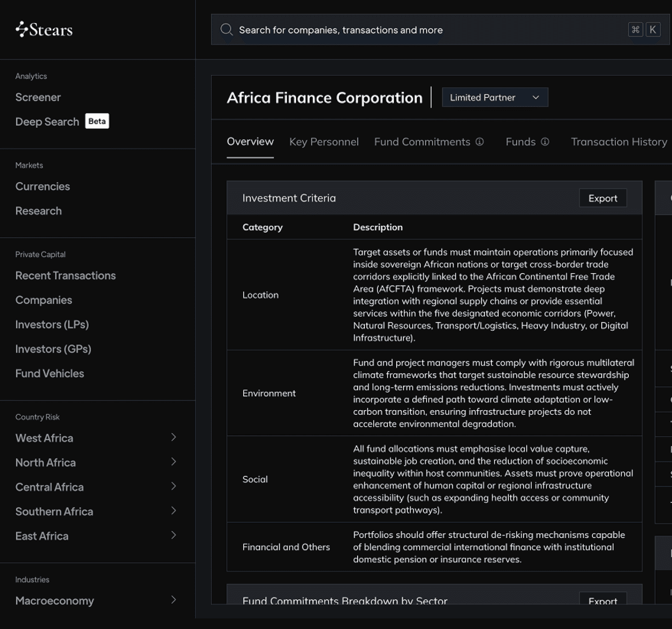Expand the Southern Africa section
672x629 pixels.
tap(173, 511)
